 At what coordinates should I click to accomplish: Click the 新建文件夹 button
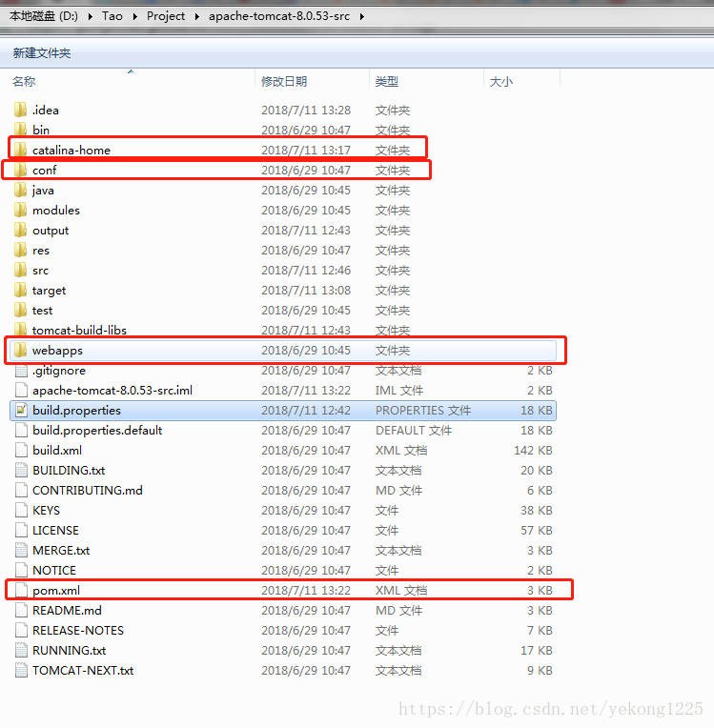pyautogui.click(x=42, y=53)
